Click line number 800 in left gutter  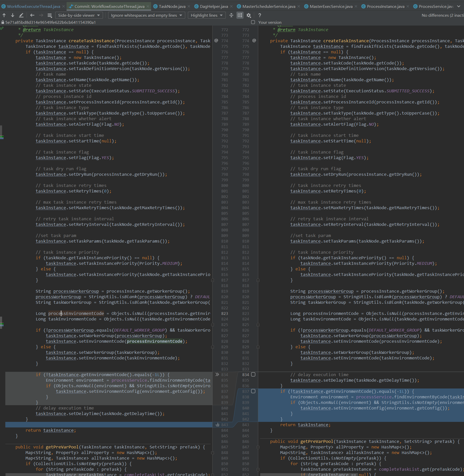pyautogui.click(x=225, y=185)
